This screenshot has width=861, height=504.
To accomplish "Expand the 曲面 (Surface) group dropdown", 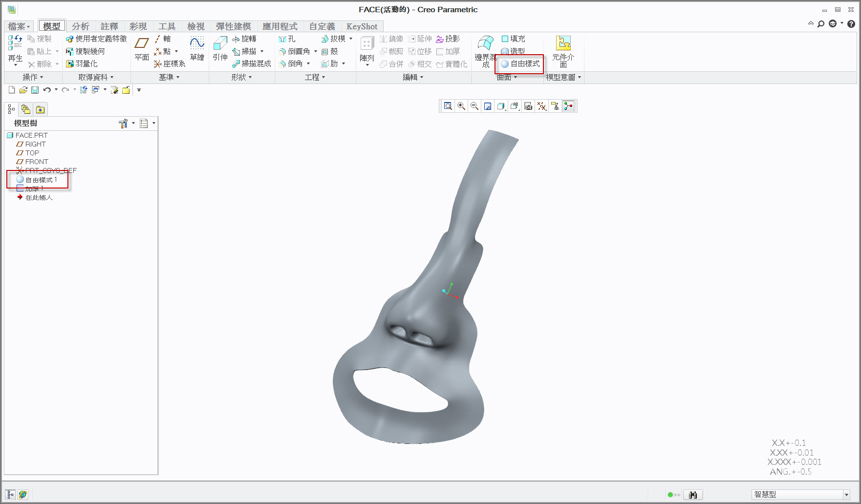I will (507, 77).
